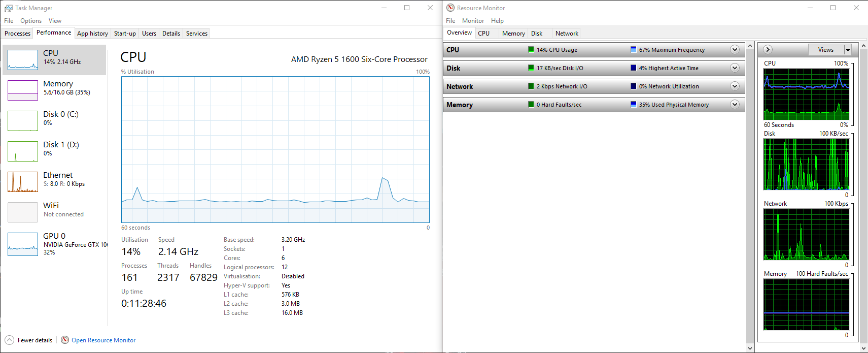
Task: Click the scroll down arrow of the graphs pane scrollbar
Action: (x=864, y=348)
